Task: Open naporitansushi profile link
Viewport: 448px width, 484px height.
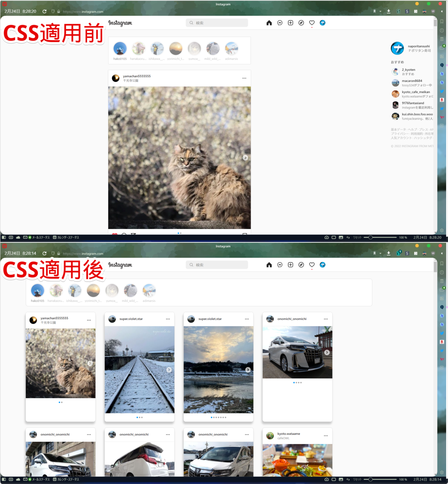Action: point(419,46)
